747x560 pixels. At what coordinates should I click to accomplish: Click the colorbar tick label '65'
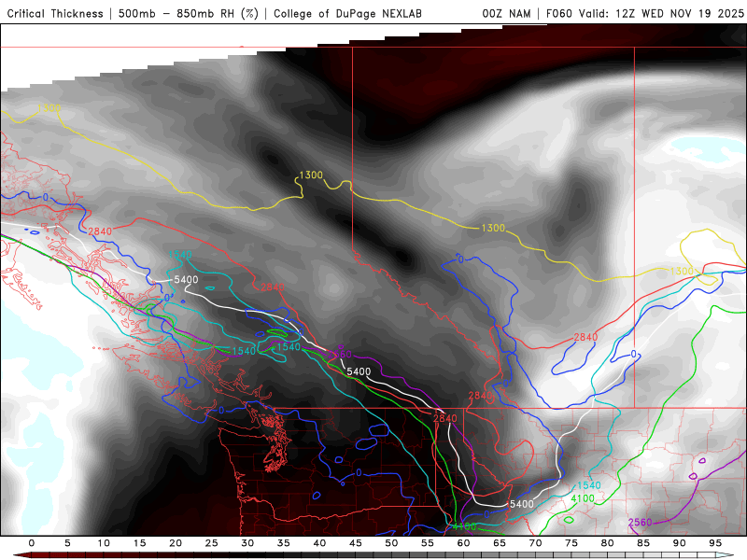(x=500, y=543)
